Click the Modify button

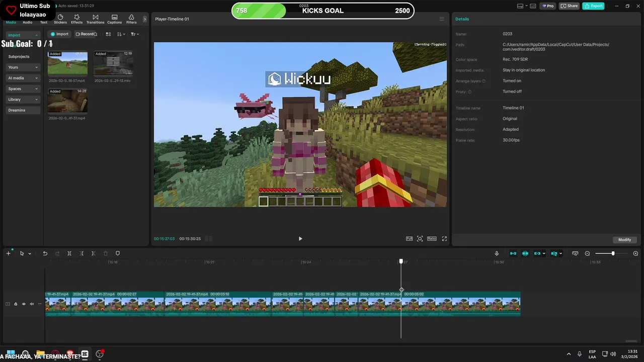pyautogui.click(x=625, y=240)
